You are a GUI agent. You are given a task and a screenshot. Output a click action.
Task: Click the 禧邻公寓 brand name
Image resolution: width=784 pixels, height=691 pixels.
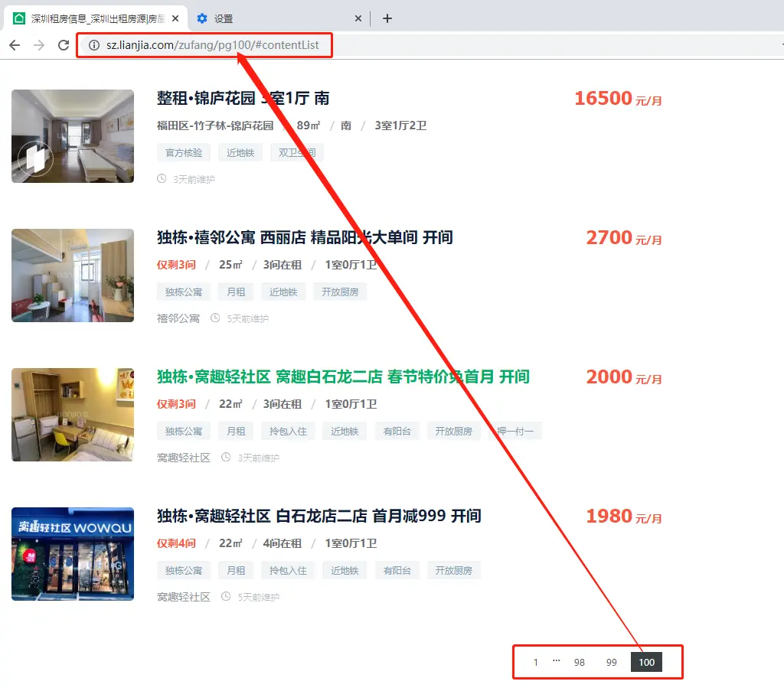178,318
